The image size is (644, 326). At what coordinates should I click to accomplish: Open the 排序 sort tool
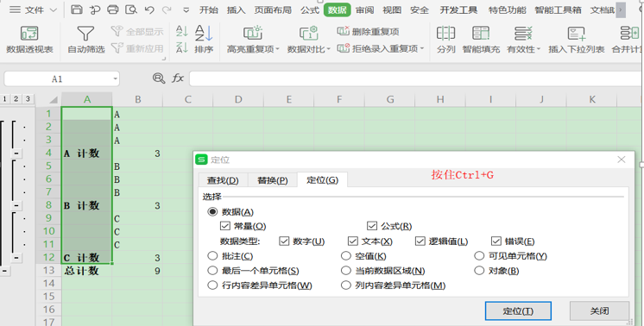pos(204,40)
